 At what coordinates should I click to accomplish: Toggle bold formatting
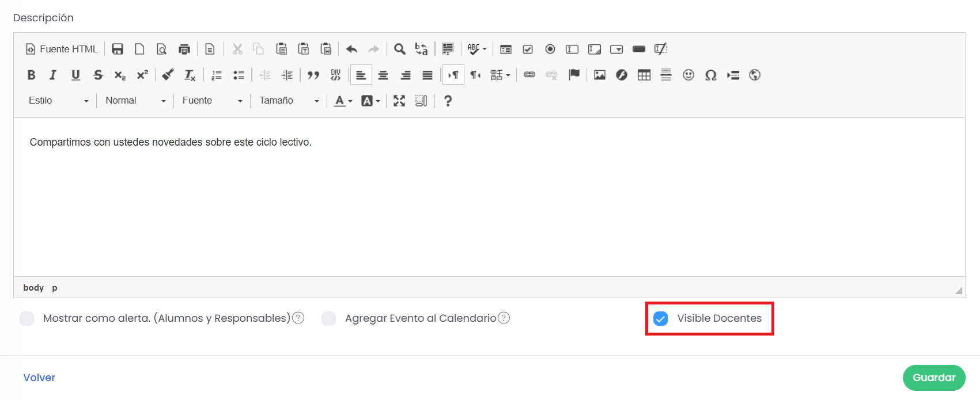point(31,75)
